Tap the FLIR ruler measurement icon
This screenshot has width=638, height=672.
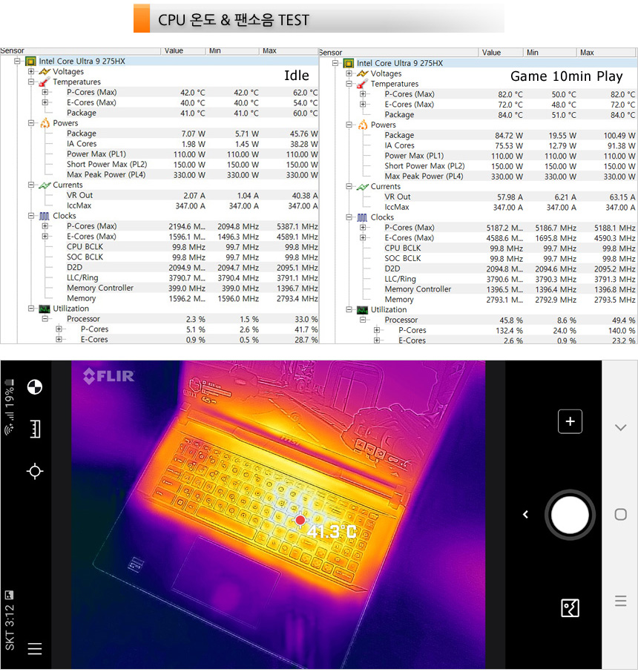click(x=34, y=429)
